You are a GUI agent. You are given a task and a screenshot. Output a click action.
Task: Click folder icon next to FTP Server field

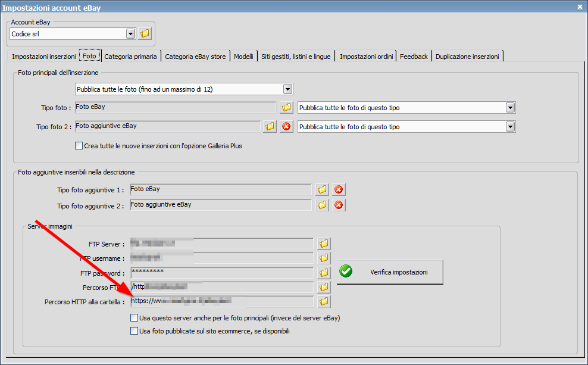pyautogui.click(x=324, y=244)
